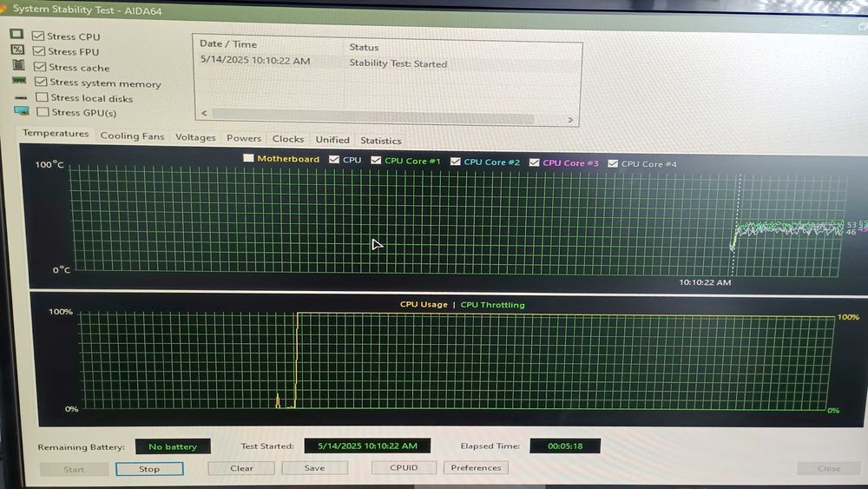Stop the stability test

(149, 468)
